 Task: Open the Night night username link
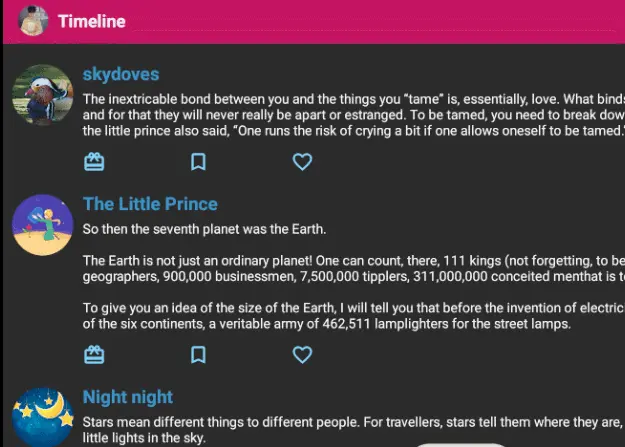[x=128, y=397]
